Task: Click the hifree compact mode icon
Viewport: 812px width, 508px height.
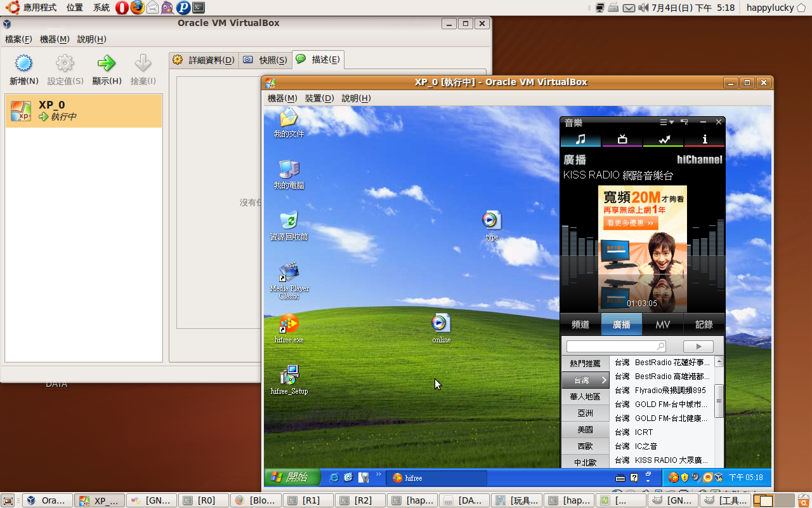Action: point(684,122)
